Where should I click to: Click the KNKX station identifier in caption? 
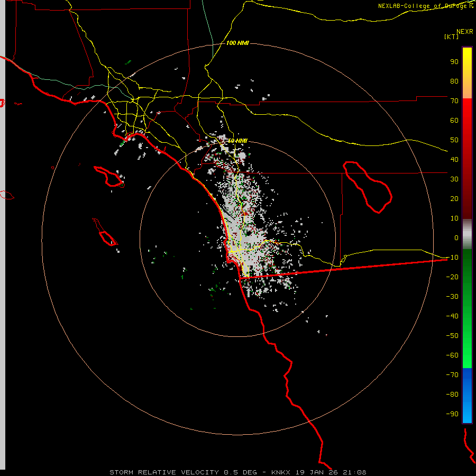[281, 472]
